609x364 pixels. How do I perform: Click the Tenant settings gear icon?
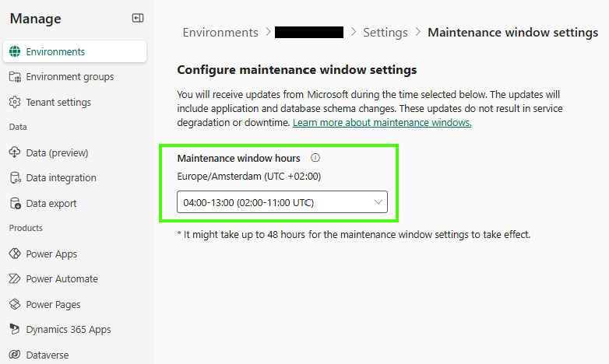14,103
